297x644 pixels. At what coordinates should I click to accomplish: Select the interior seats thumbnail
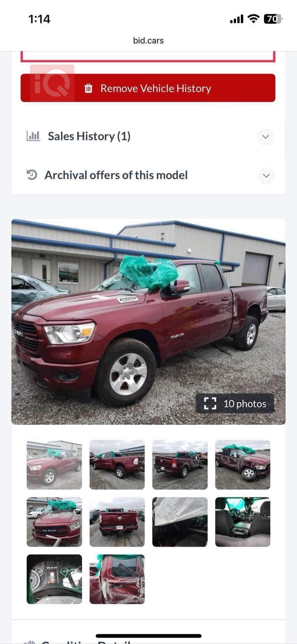pos(243,522)
